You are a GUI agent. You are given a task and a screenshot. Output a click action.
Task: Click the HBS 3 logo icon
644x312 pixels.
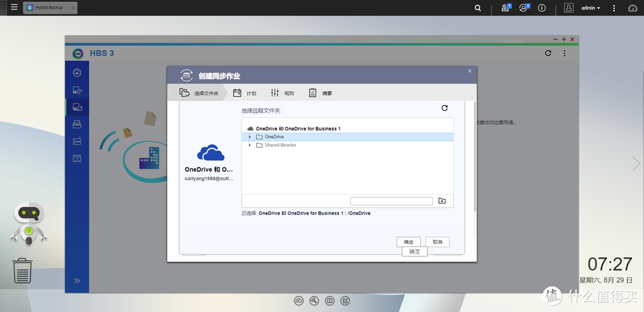(x=78, y=54)
